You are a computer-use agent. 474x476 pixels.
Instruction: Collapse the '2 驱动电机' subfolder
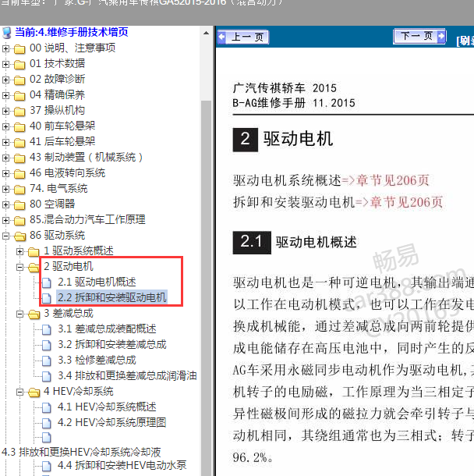19,267
